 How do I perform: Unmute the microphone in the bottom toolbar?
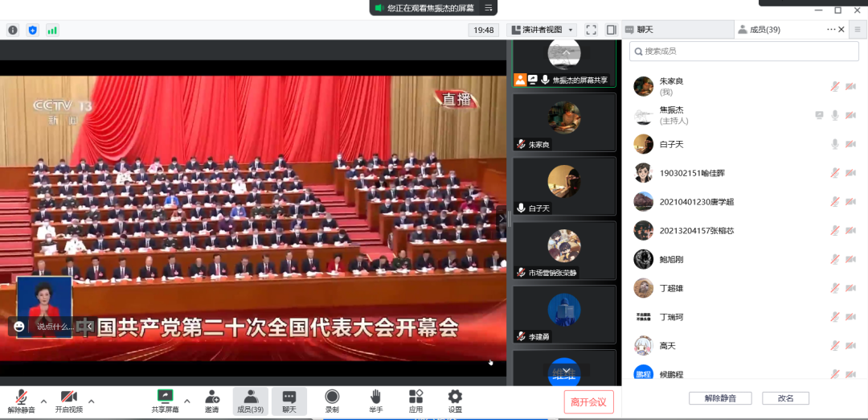pyautogui.click(x=22, y=401)
